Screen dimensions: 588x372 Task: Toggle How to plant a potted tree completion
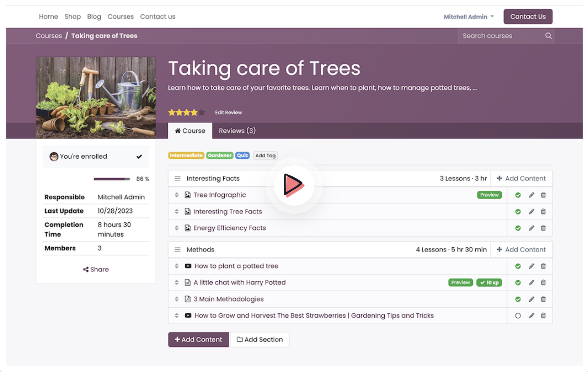[x=518, y=266]
